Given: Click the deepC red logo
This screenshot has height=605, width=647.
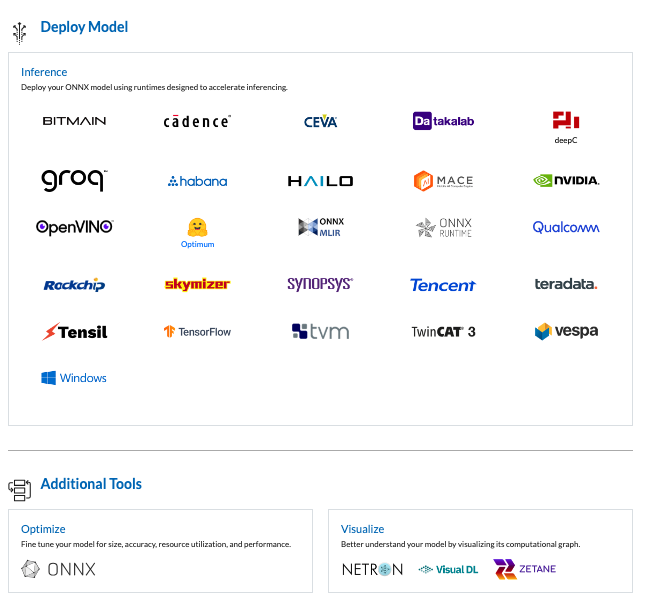Looking at the screenshot, I should (566, 120).
